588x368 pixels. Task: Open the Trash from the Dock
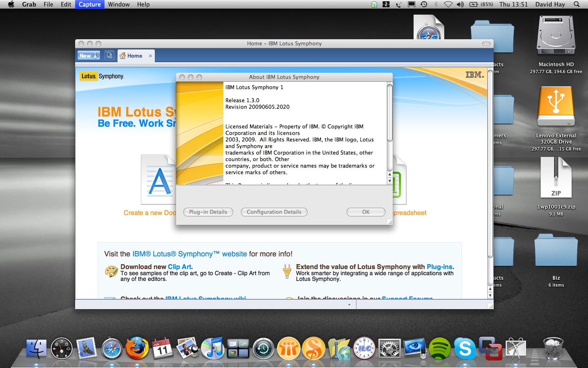553,348
